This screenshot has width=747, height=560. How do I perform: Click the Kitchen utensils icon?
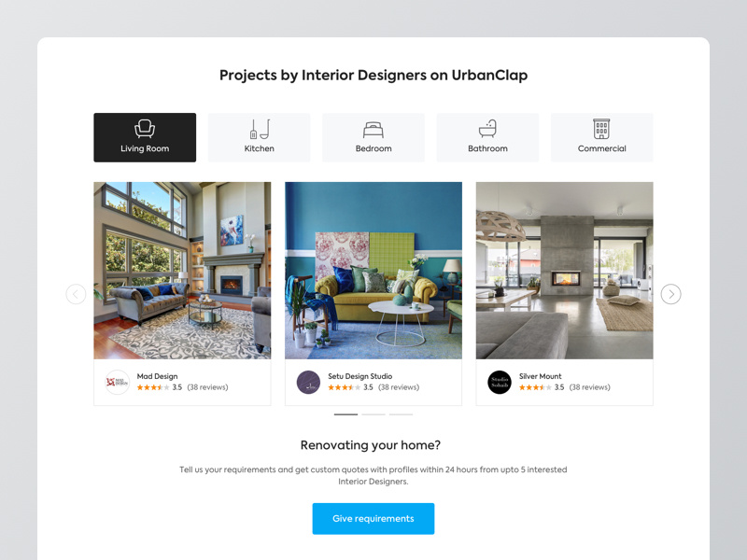[x=261, y=129]
